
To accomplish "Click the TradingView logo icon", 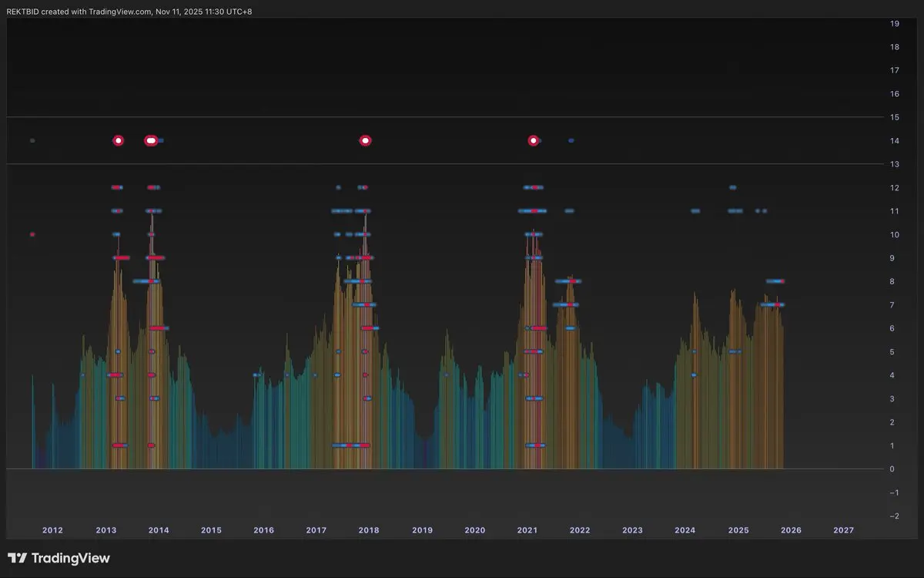I will coord(18,558).
